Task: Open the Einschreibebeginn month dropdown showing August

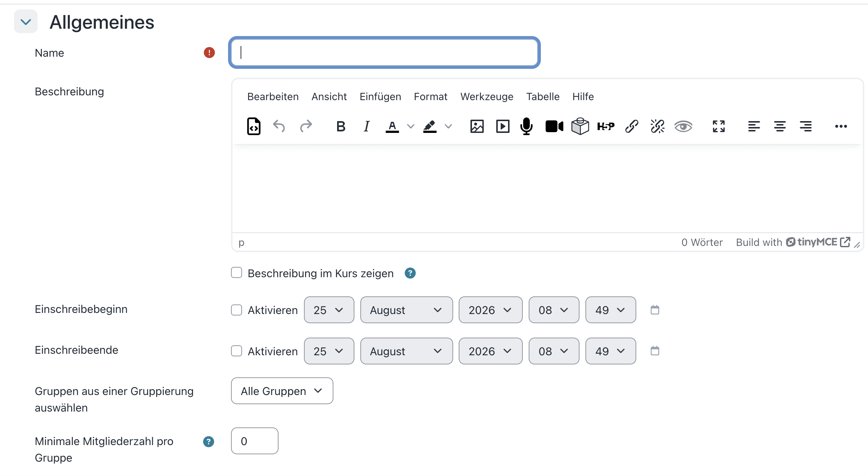Action: click(406, 310)
